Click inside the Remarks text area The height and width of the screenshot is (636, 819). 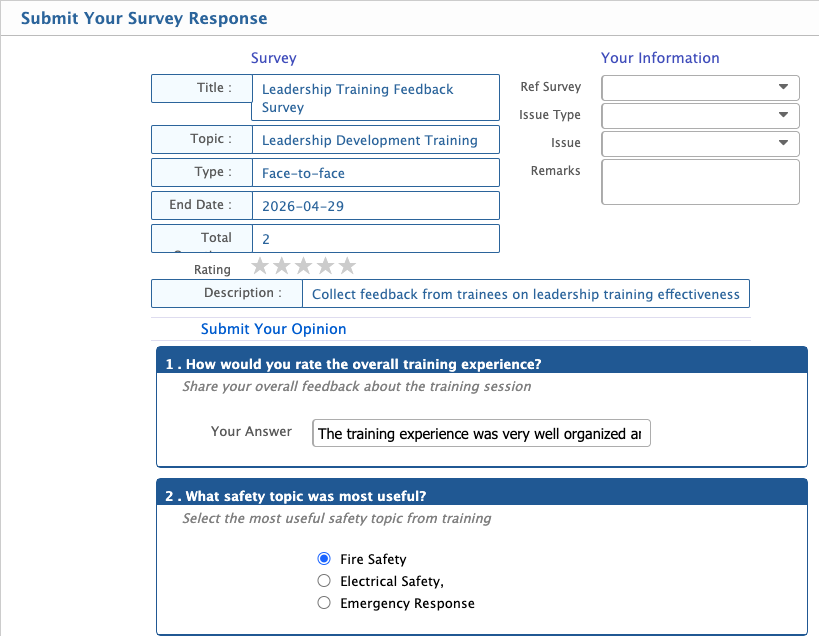[700, 182]
